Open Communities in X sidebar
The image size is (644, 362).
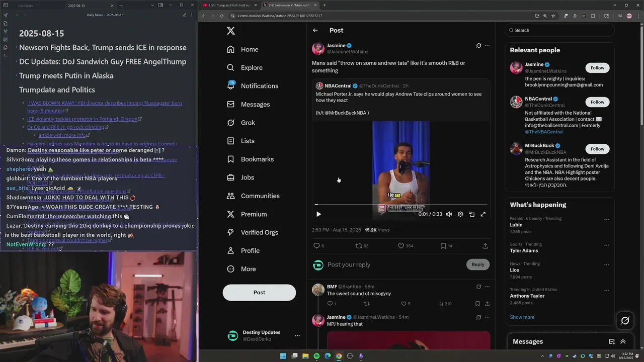coord(253,196)
